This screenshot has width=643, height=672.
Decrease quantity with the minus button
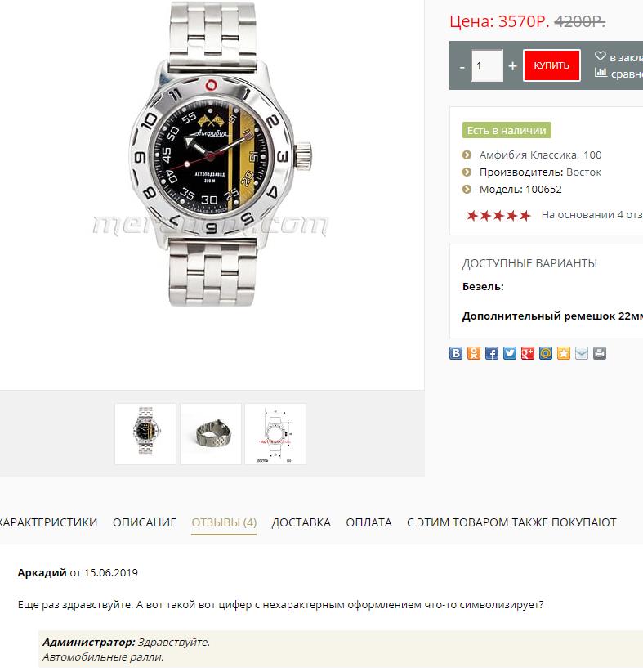(462, 67)
